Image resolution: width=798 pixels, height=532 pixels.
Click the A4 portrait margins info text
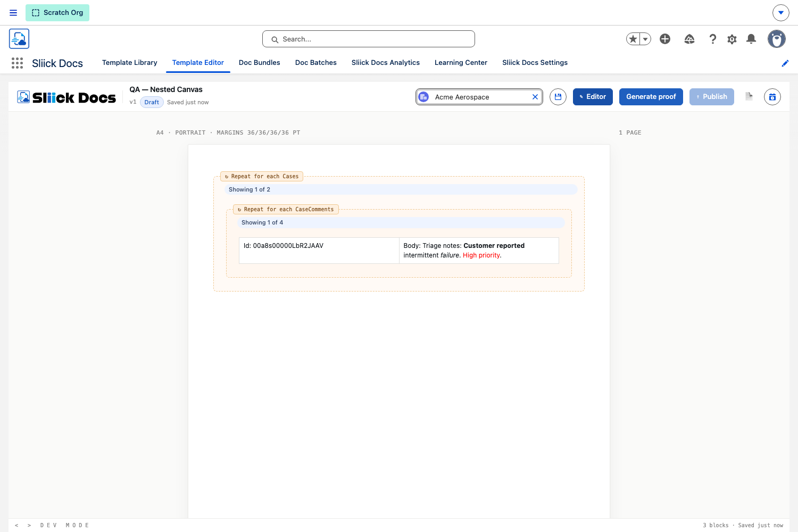(228, 132)
